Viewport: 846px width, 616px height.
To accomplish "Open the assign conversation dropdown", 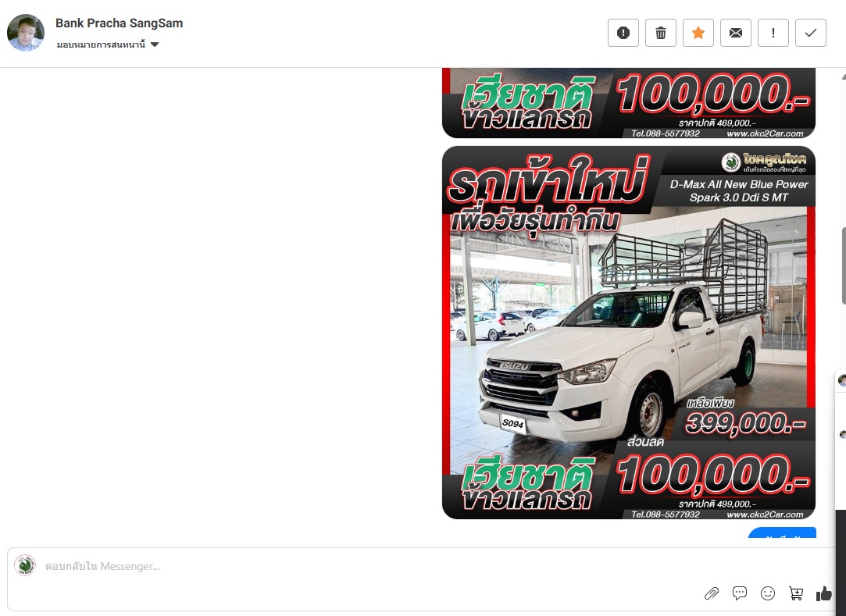I will (x=107, y=45).
